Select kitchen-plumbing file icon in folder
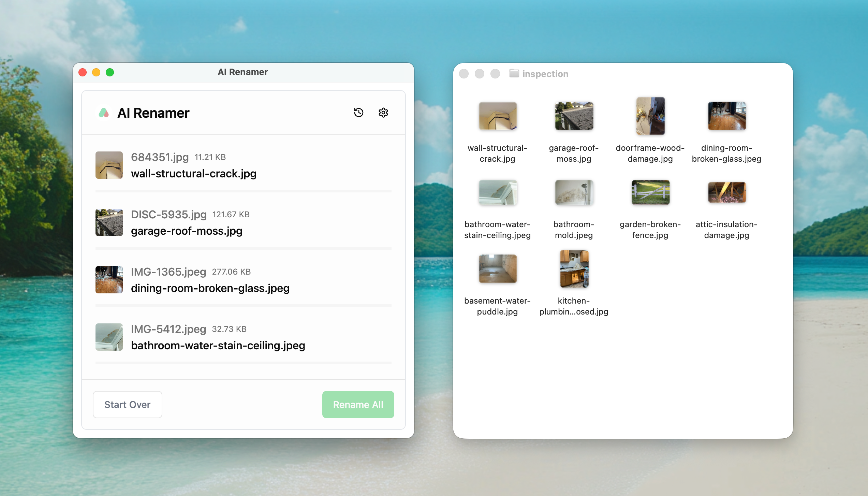This screenshot has width=868, height=496. (574, 269)
